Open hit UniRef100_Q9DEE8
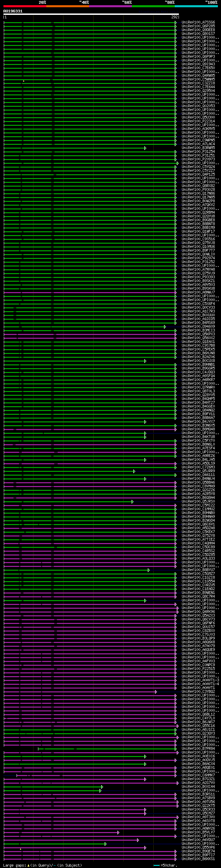The image size is (221, 868). 198,30
